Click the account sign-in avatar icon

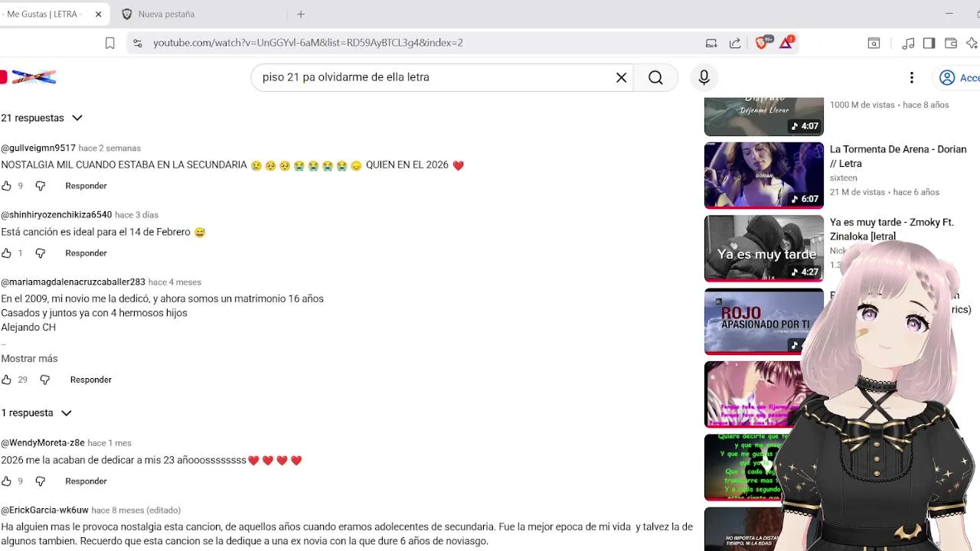click(947, 77)
